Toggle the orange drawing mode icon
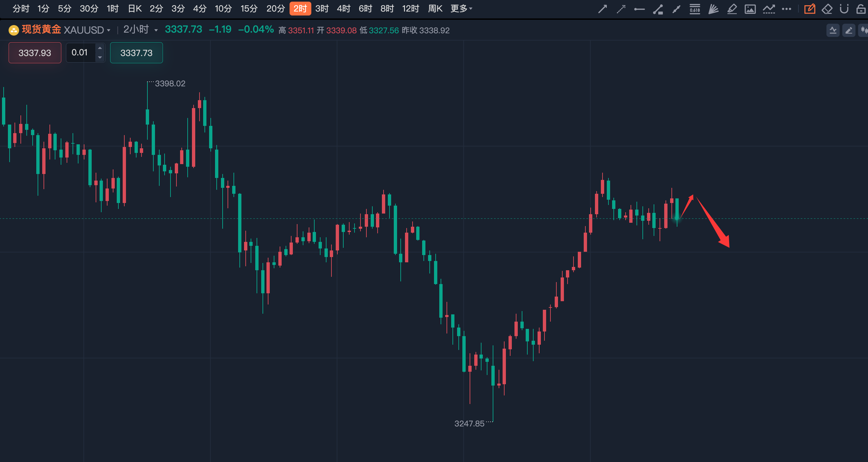 click(x=809, y=9)
